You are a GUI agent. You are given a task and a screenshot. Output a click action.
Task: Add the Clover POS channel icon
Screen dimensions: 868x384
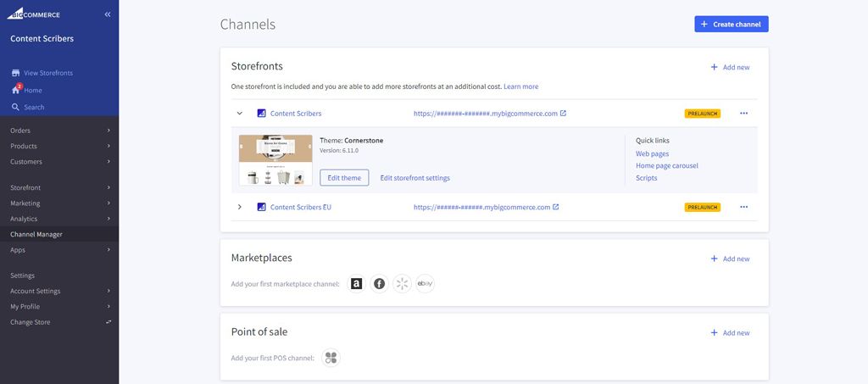click(331, 358)
